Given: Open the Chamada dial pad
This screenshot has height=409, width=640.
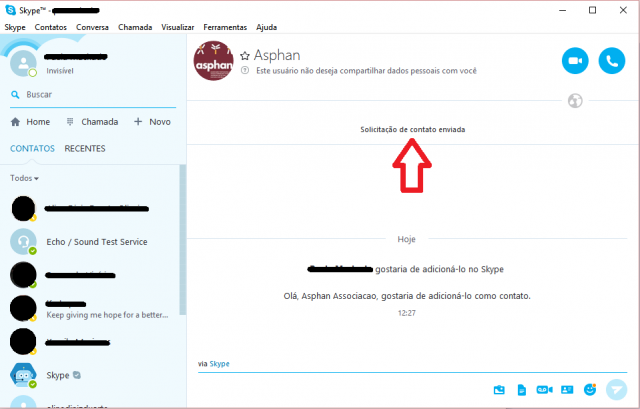Looking at the screenshot, I should (x=92, y=122).
